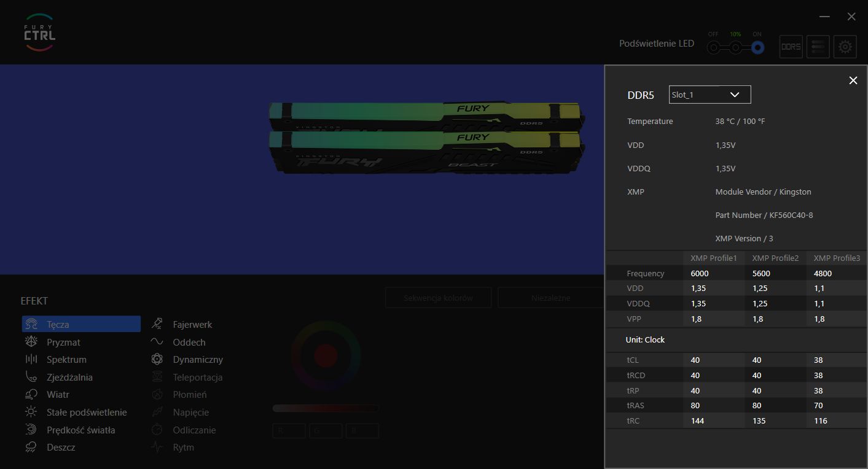Viewport: 868px width, 469px height.
Task: Click the tRC value 135
Action: [x=759, y=421]
